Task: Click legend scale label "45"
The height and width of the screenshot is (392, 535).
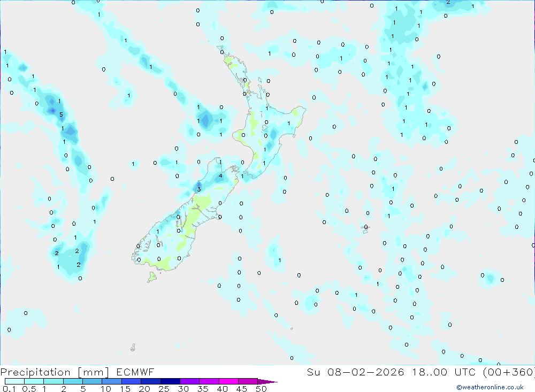Action: 242,389
